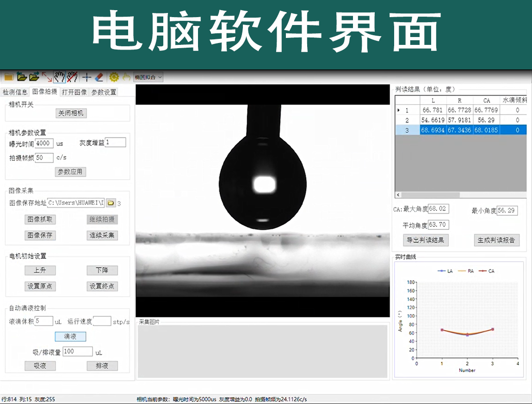
Task: Select the eraser tool
Action: (x=99, y=77)
